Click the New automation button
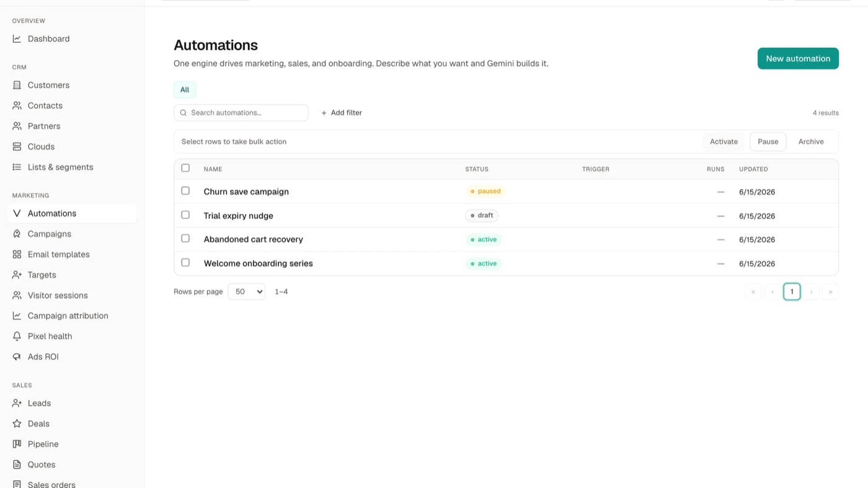Screen dimensions: 868x488 click(x=798, y=58)
